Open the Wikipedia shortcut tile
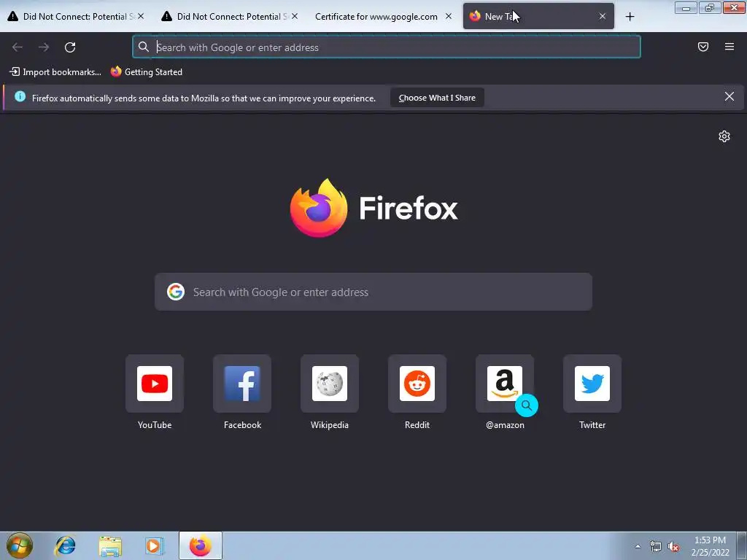The image size is (747, 560). coord(330,384)
